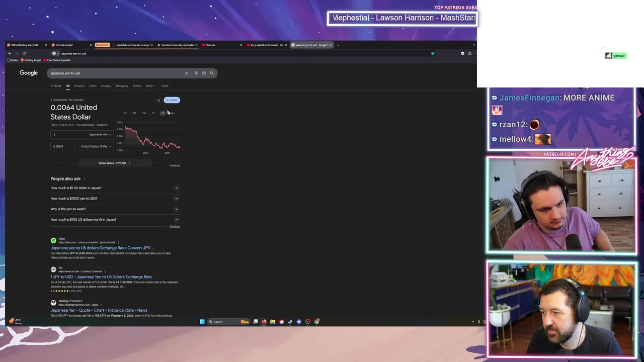Switch to Videos results tab

[x=137, y=86]
